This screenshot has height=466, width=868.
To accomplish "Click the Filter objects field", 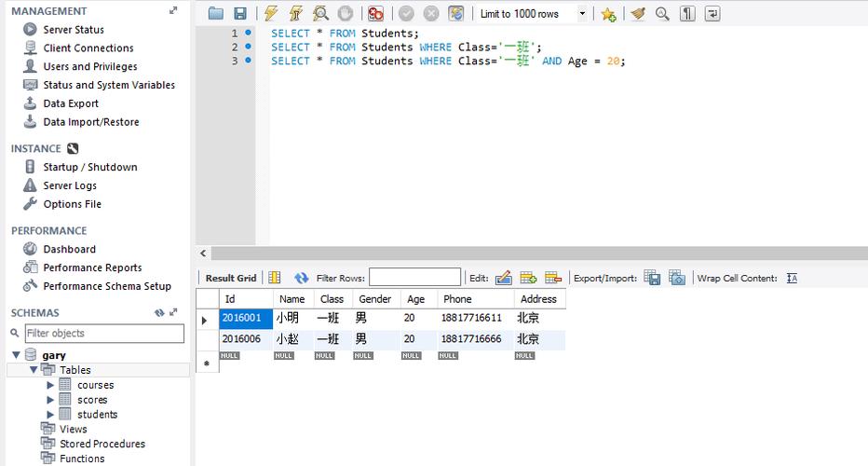I will click(x=104, y=333).
